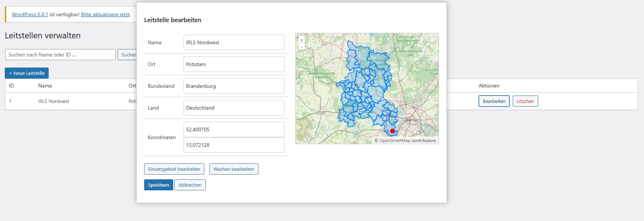Screen dimensions: 644x221
Task: Zoom in on the map with plus button
Action: click(302, 40)
